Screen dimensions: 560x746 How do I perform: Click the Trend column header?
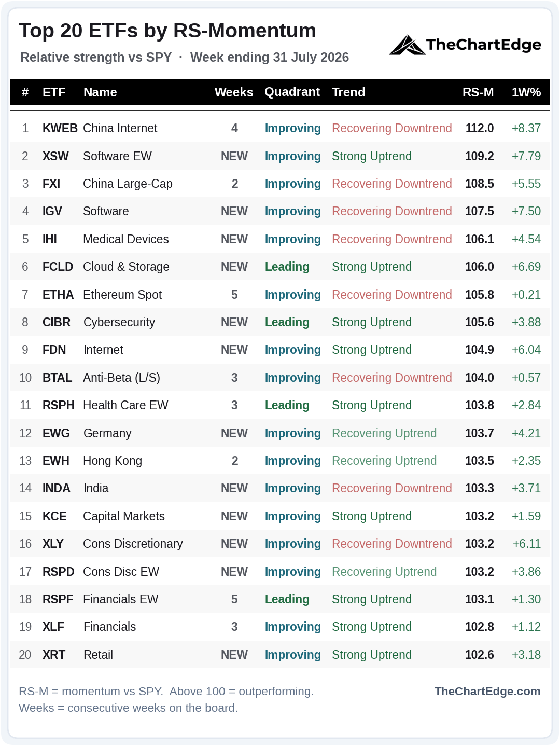(x=348, y=92)
